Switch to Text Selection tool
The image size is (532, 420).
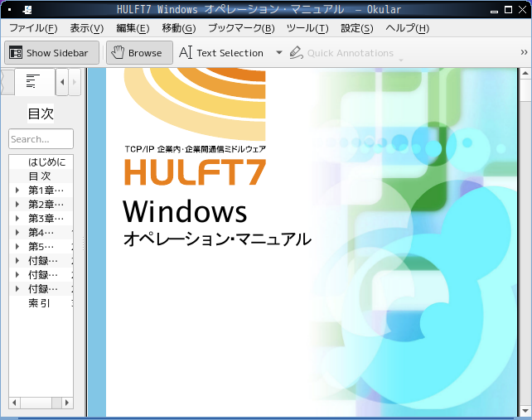[x=221, y=53]
